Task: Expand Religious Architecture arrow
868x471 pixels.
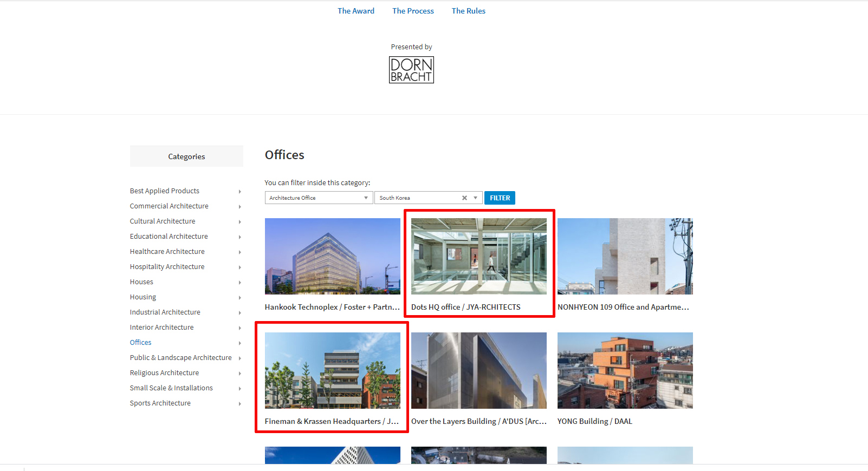Action: [x=239, y=374]
